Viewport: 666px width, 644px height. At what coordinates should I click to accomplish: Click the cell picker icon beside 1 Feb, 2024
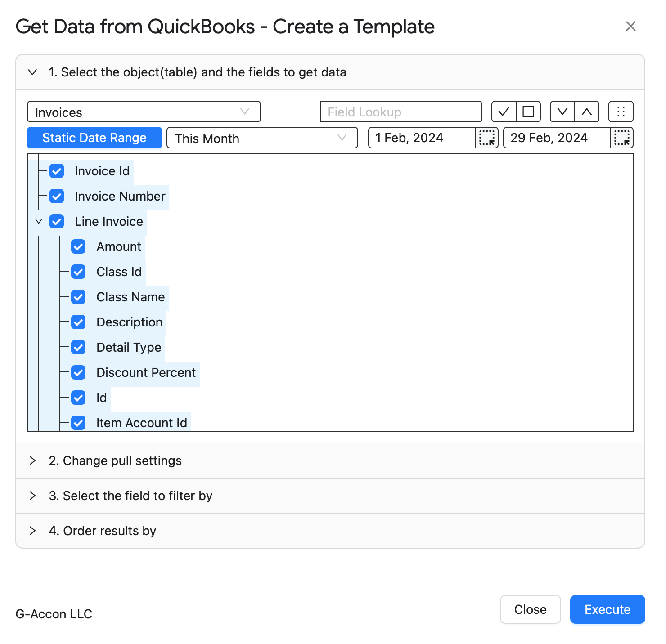pos(487,138)
